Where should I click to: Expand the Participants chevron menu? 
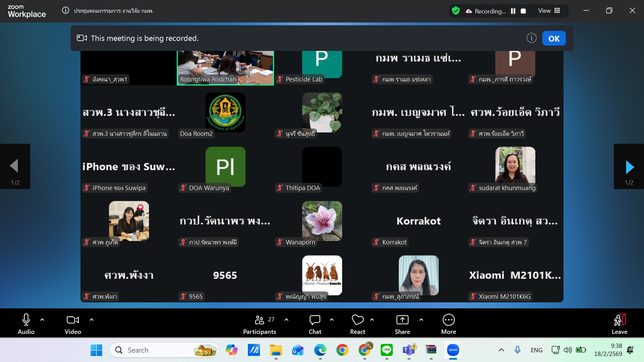point(286,320)
